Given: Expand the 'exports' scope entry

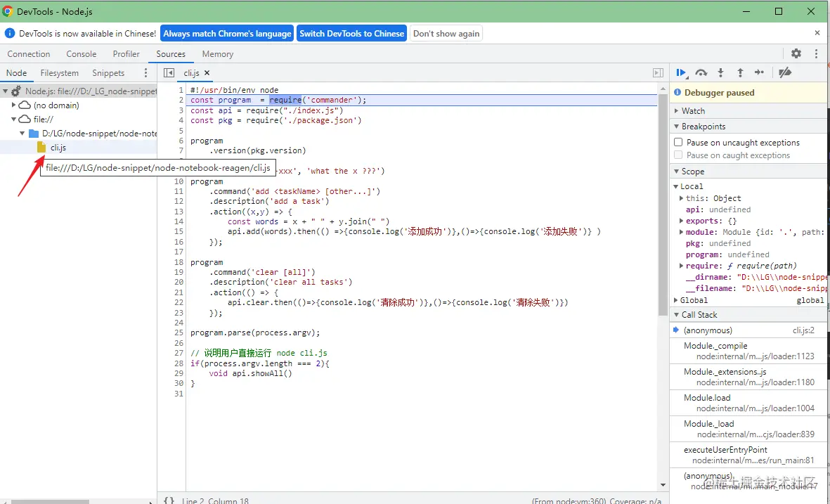Looking at the screenshot, I should point(682,221).
